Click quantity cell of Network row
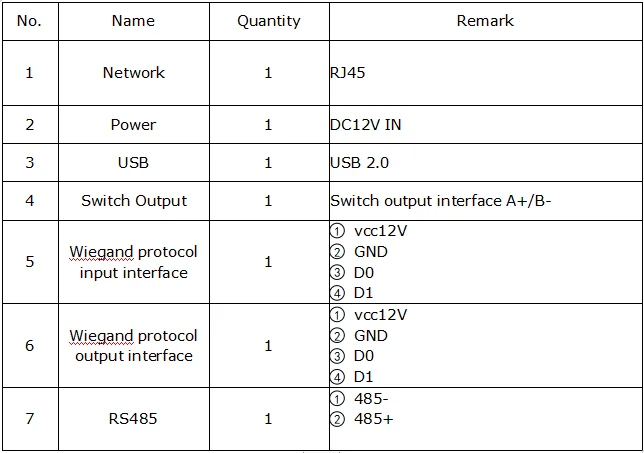This screenshot has width=644, height=453. (268, 73)
